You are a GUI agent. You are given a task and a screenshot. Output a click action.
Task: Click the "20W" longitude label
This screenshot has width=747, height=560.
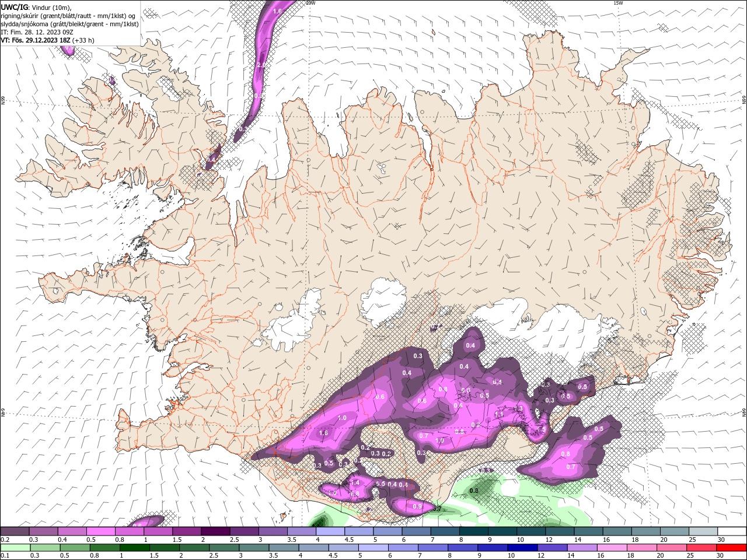310,3
